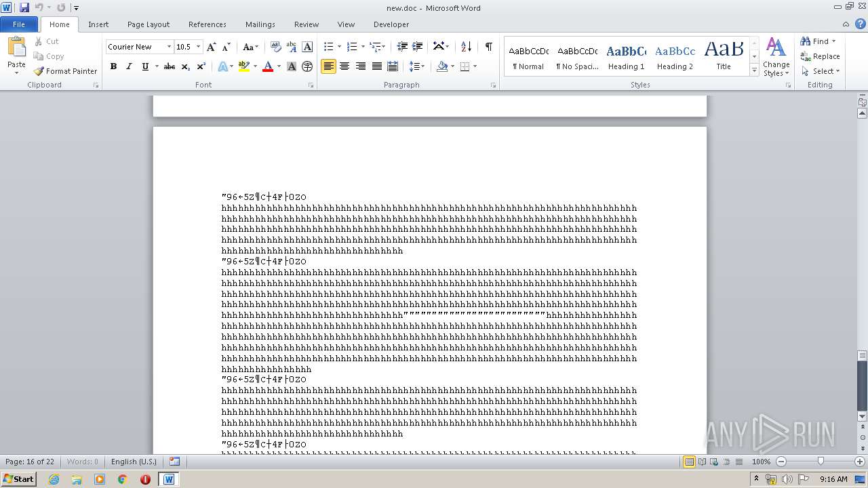Switch to the Developer tab
Image resolution: width=868 pixels, height=488 pixels.
(391, 24)
